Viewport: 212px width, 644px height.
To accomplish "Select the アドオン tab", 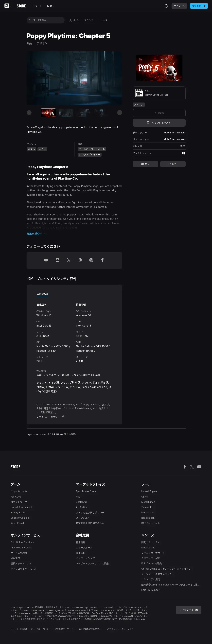I will 42,43.
